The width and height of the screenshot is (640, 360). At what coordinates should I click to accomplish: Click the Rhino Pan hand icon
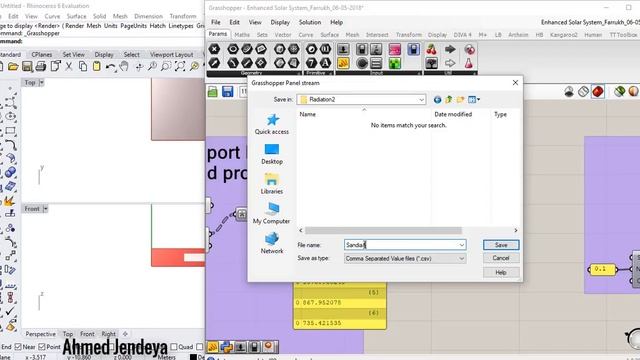click(x=124, y=67)
